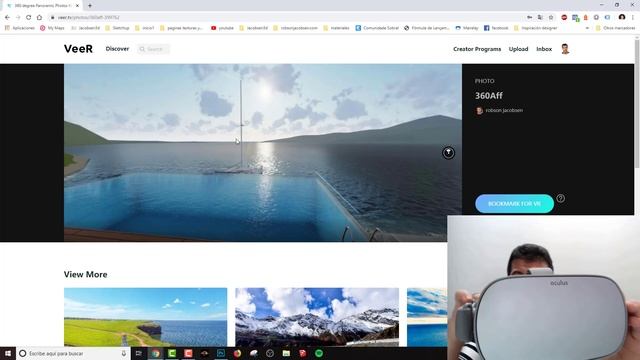Open the user profile avatar menu
Screen dimensions: 640x360
tap(565, 49)
